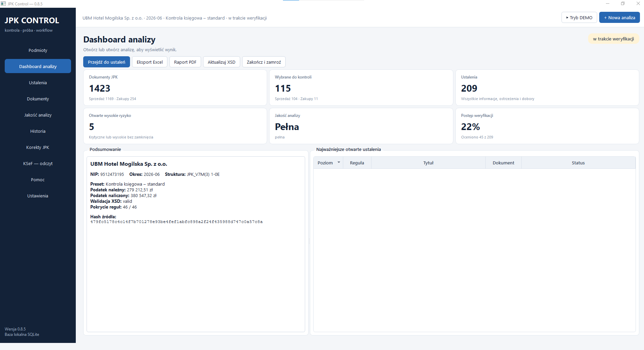
Task: Click the Wersja 0.8.5 label
Action: click(15, 329)
